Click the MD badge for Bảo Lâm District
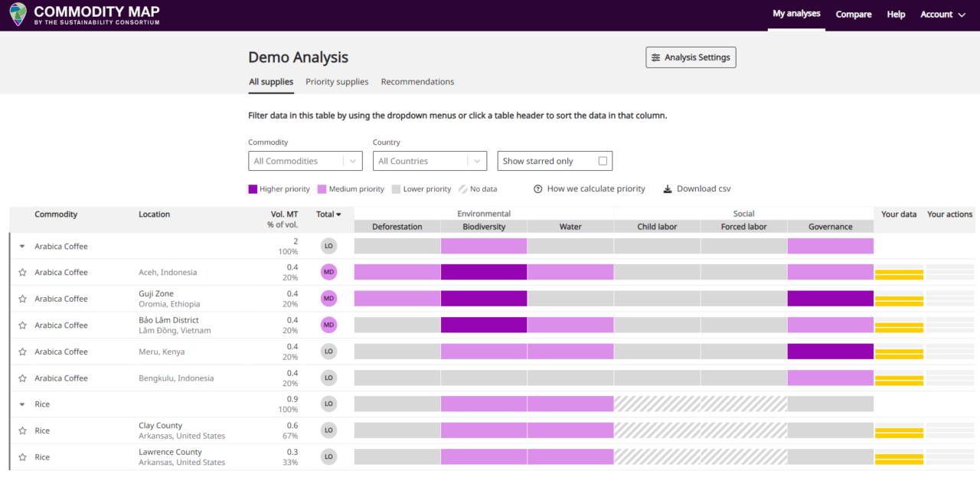This screenshot has width=980, height=491. click(328, 325)
